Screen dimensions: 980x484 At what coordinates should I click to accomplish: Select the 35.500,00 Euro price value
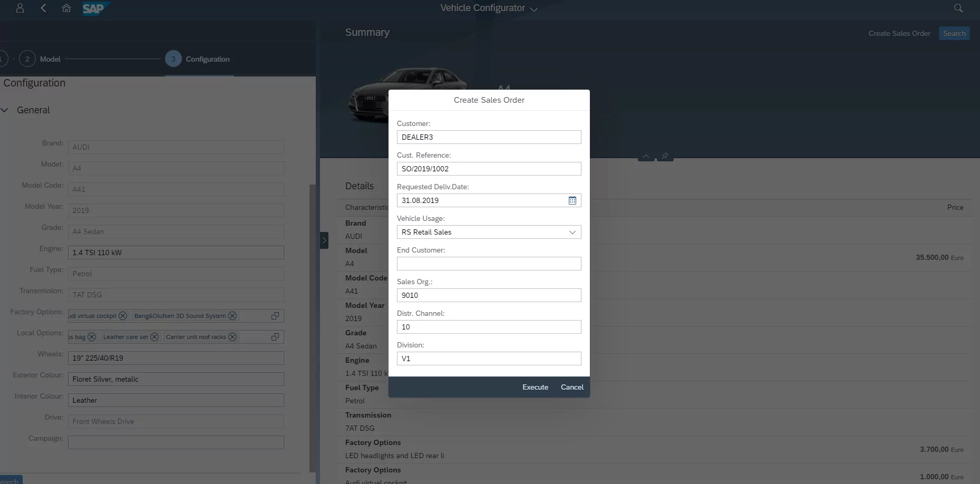point(939,257)
